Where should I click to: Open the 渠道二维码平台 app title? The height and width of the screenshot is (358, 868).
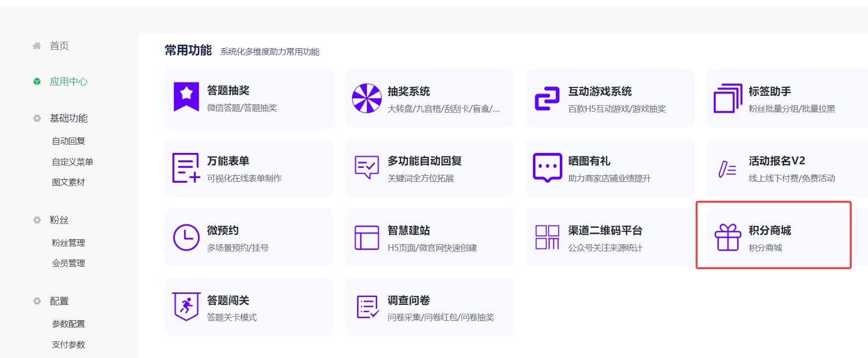pos(606,230)
